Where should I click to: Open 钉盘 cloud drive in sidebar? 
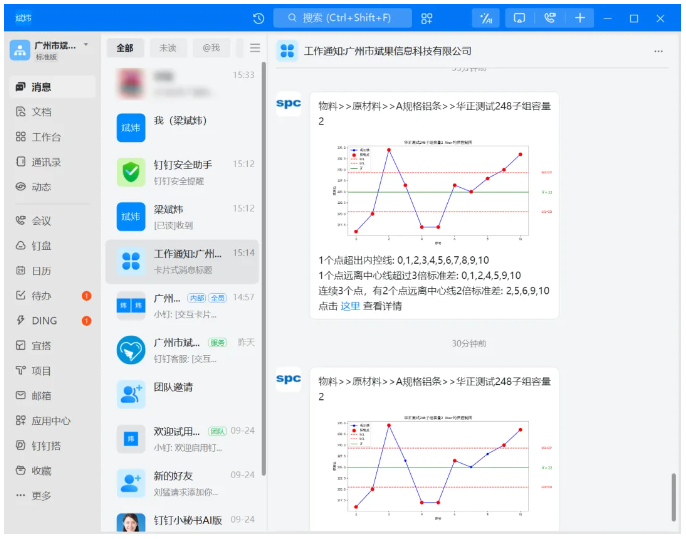pos(40,246)
